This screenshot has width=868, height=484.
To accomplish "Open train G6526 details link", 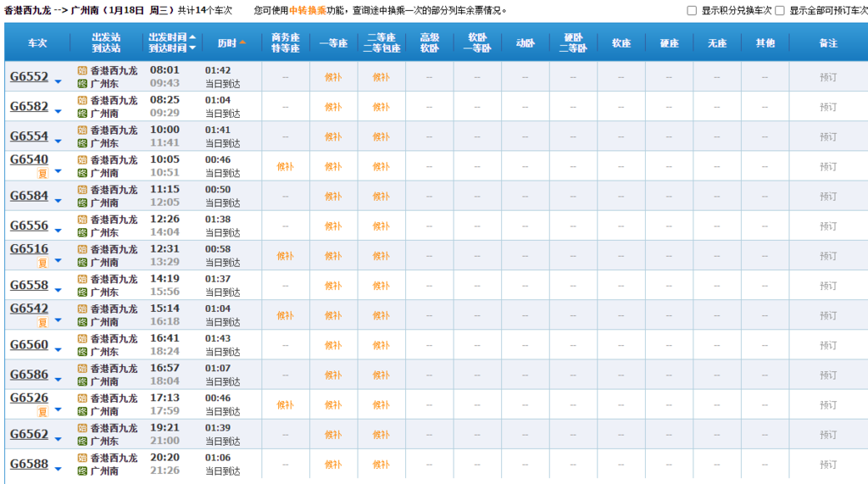I will pyautogui.click(x=30, y=398).
